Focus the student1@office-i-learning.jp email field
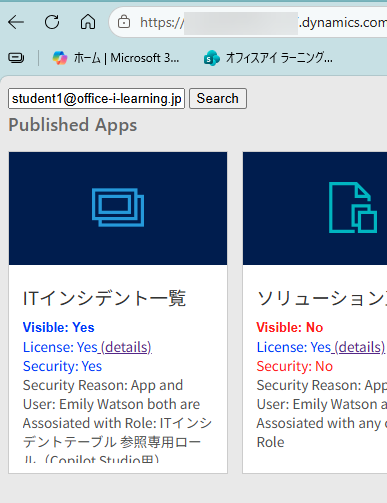387x503 pixels. pos(96,99)
